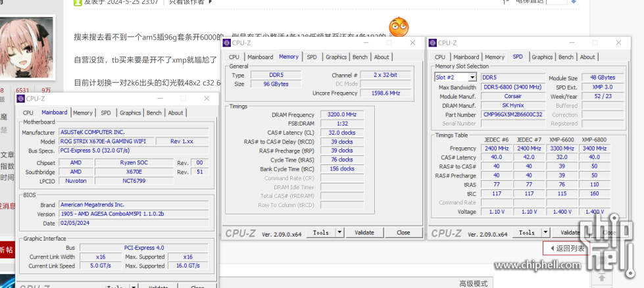Image resolution: width=644 pixels, height=288 pixels.
Task: Open the About tab in the Mainboard window
Action: click(176, 113)
